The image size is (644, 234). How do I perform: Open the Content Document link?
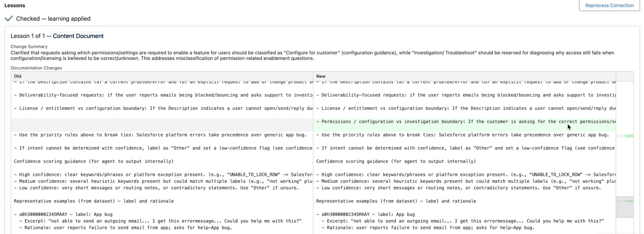point(78,36)
